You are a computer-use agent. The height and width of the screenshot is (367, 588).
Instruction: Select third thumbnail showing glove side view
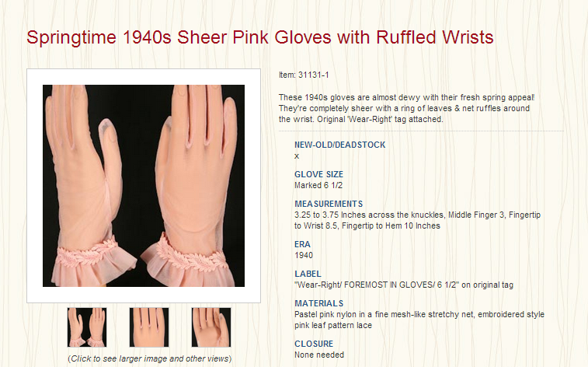(x=211, y=327)
